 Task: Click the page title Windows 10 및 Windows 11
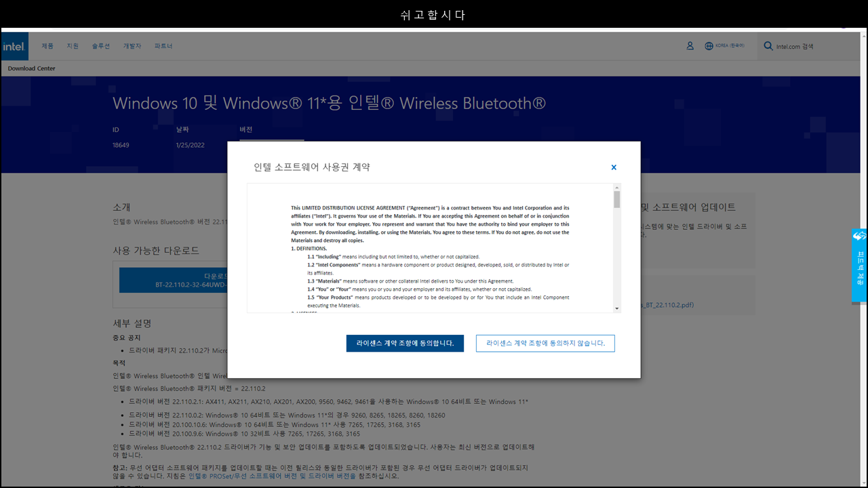pyautogui.click(x=329, y=103)
